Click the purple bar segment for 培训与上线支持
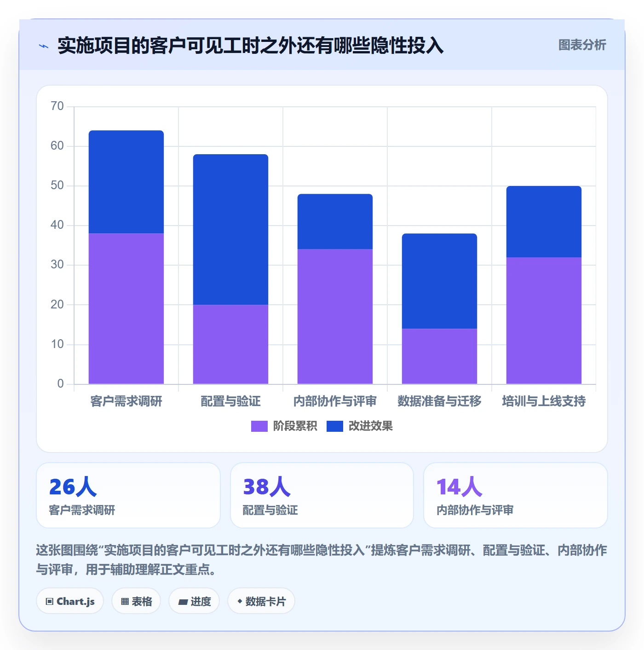644x650 pixels. pyautogui.click(x=544, y=320)
